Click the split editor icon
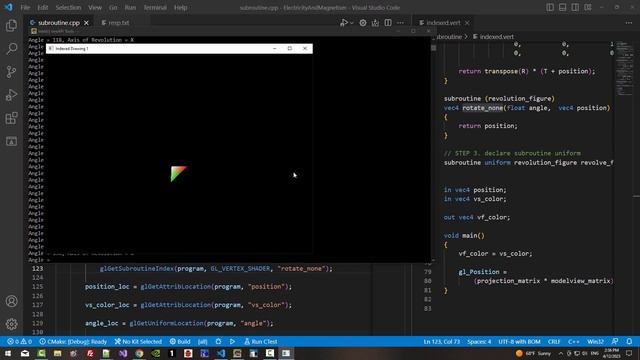This screenshot has height=360, width=640. click(388, 23)
